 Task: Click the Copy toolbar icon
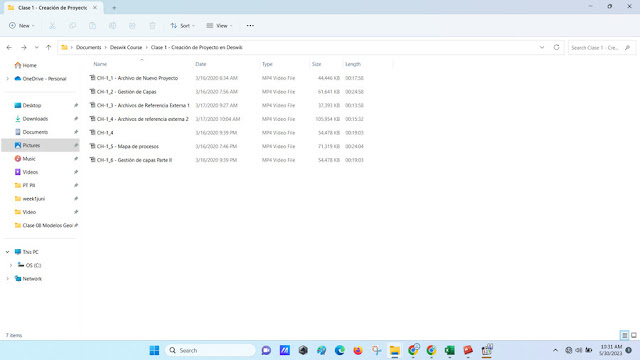pos(72,26)
